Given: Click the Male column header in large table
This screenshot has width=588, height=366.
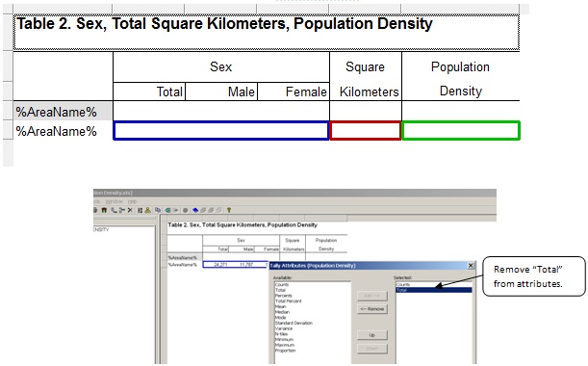Looking at the screenshot, I should tap(221, 91).
